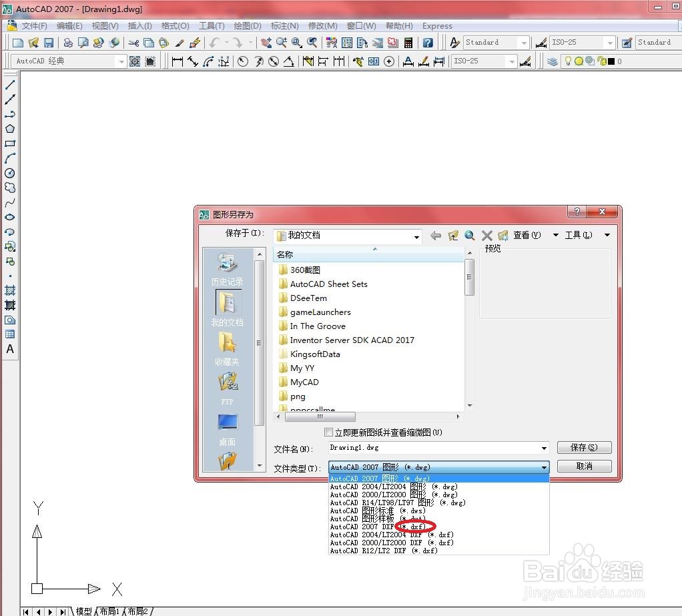Open the QuickCalc calculator icon

coord(408,43)
